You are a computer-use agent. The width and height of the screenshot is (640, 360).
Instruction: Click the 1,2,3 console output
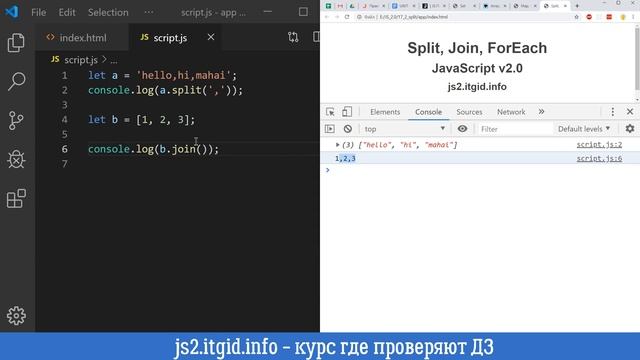pos(345,158)
